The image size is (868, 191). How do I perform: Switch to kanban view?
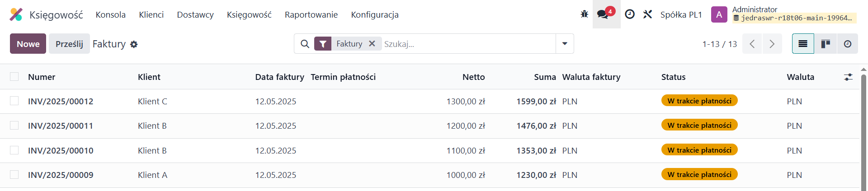(826, 44)
